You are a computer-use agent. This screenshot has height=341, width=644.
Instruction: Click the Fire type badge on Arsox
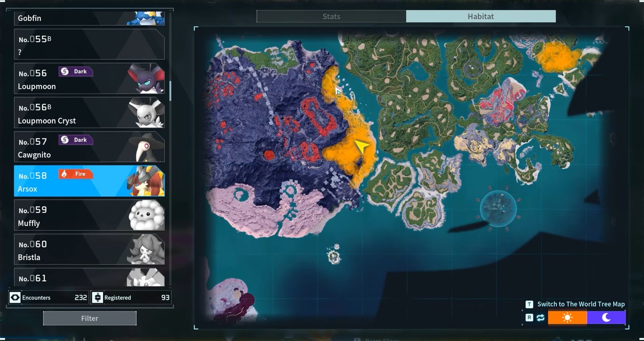click(76, 174)
